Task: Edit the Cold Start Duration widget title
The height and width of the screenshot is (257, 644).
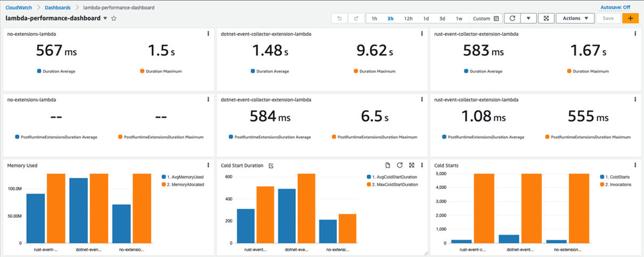Action: click(x=271, y=166)
